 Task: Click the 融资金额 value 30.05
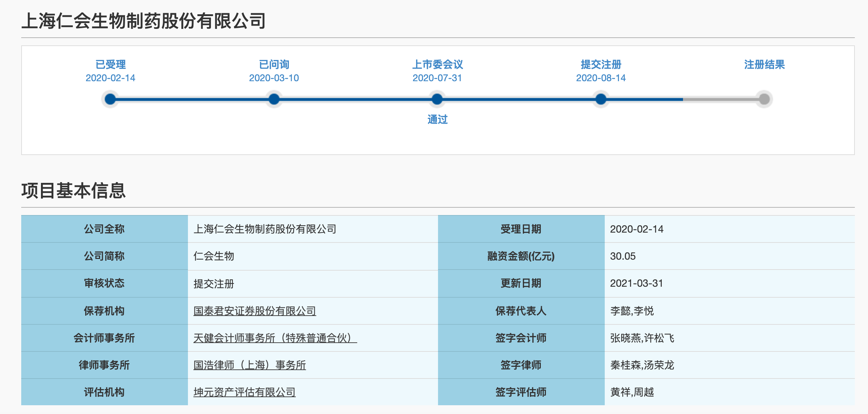pos(623,256)
